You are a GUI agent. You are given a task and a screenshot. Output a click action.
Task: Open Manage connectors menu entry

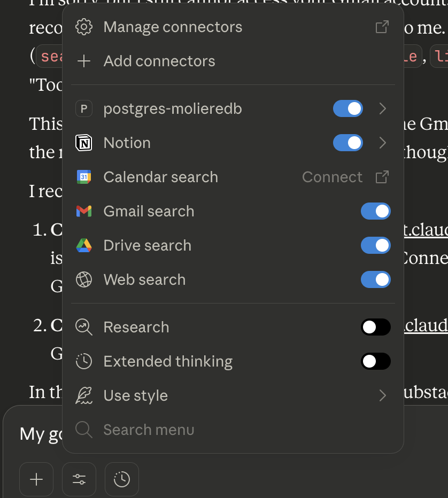coord(173,27)
